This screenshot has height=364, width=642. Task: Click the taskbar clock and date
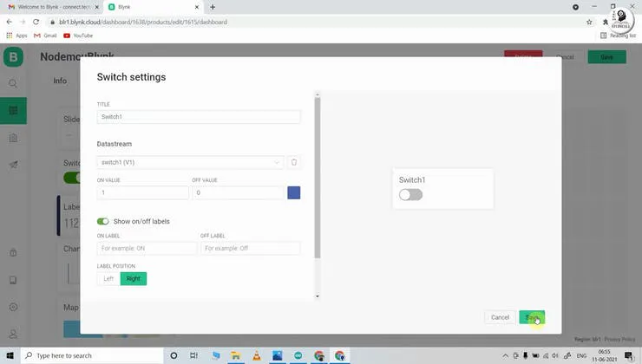click(605, 355)
